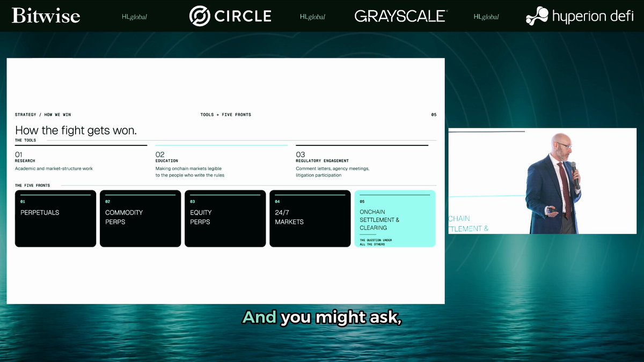Viewport: 644px width, 362px height.
Task: Click the "02 EDUCATION" tool heading
Action: [x=167, y=157]
